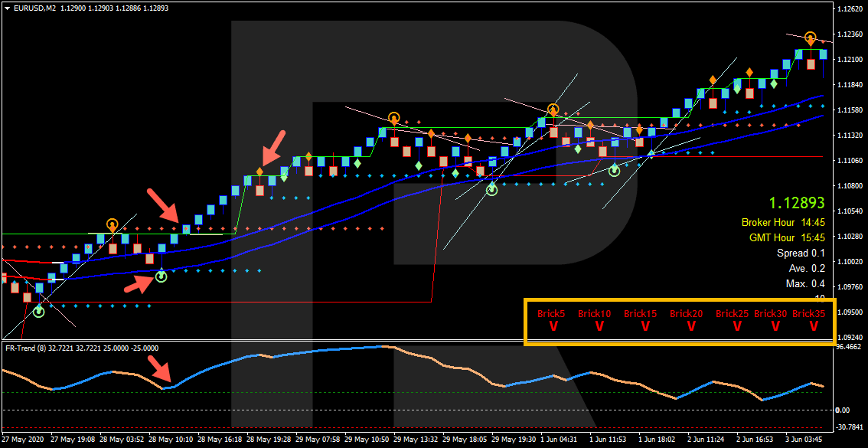Select the Broker Hour 14:45 text

(x=782, y=223)
